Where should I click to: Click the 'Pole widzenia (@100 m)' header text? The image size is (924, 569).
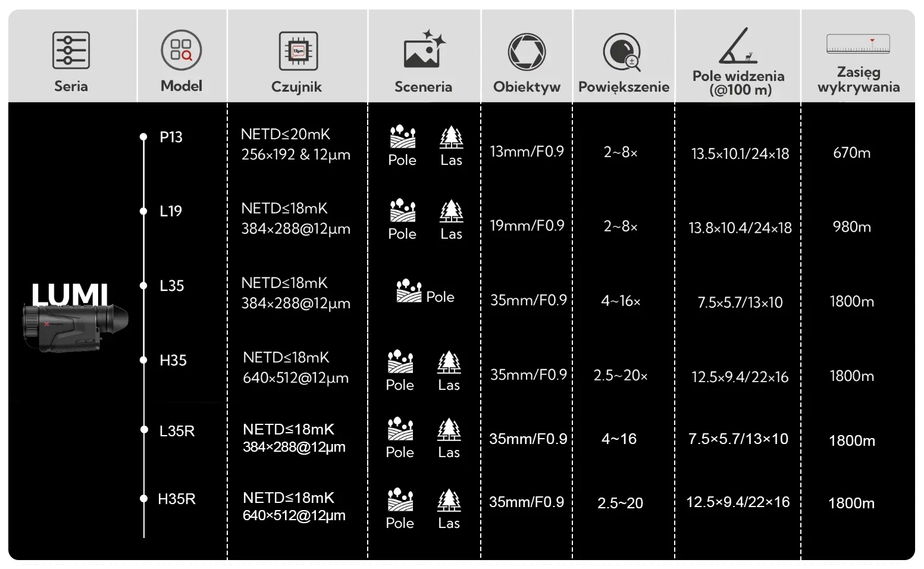click(x=738, y=83)
